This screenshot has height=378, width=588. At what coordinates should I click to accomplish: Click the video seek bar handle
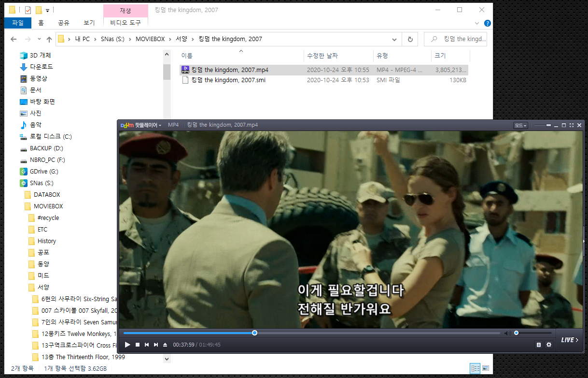254,333
